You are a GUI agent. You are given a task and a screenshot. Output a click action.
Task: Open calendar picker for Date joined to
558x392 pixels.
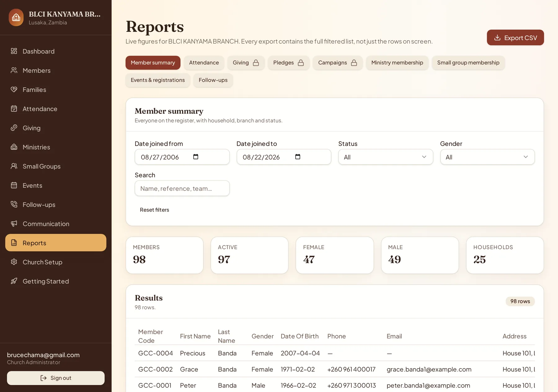pyautogui.click(x=298, y=157)
